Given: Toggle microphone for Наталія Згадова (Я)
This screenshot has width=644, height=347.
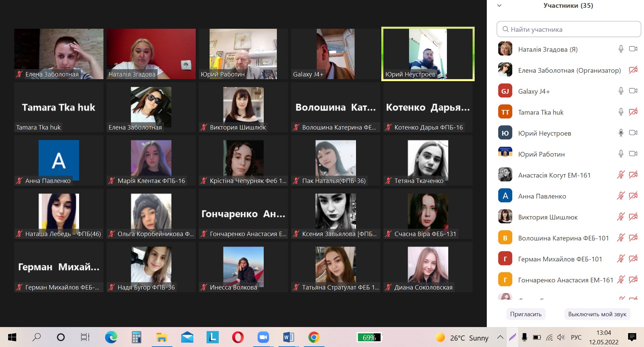Looking at the screenshot, I should [621, 49].
